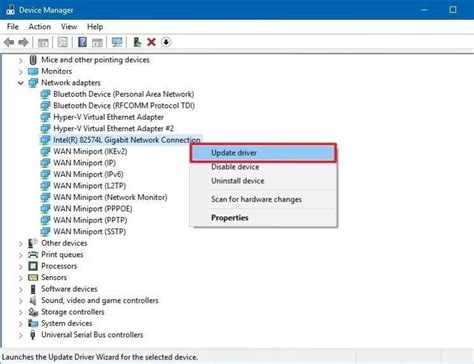This screenshot has width=474, height=364.
Task: Choose Scan for hardware changes
Action: click(x=263, y=199)
